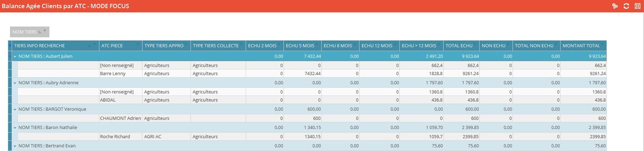Exit focus mode with the fullscreen icon
The width and height of the screenshot is (644, 151).
click(x=637, y=6)
